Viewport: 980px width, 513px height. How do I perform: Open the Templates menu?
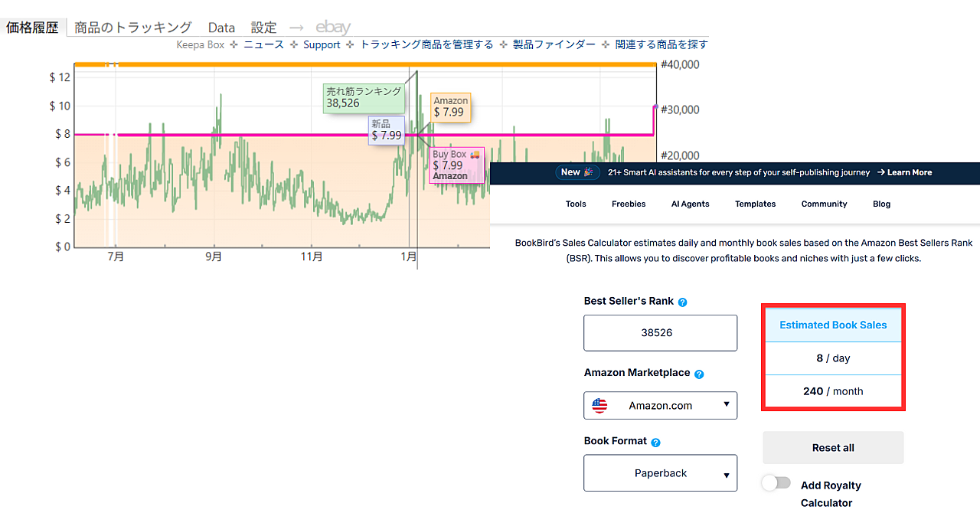click(x=755, y=204)
